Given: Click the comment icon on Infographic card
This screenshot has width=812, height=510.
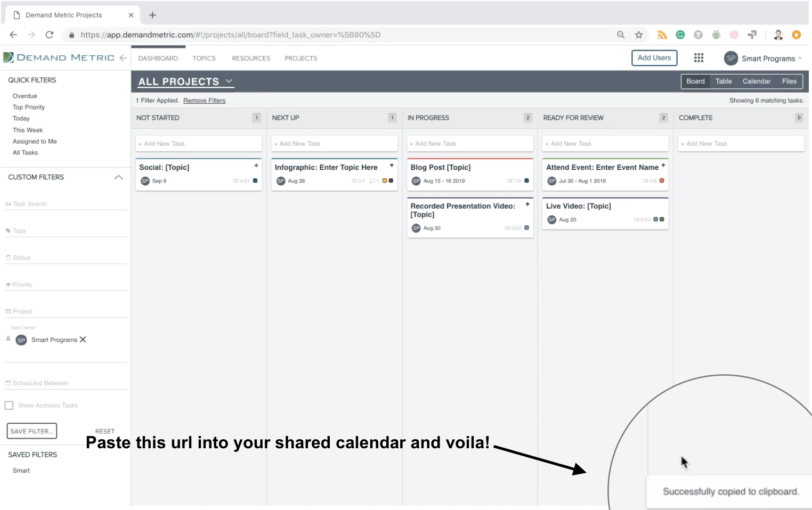Looking at the screenshot, I should point(373,181).
